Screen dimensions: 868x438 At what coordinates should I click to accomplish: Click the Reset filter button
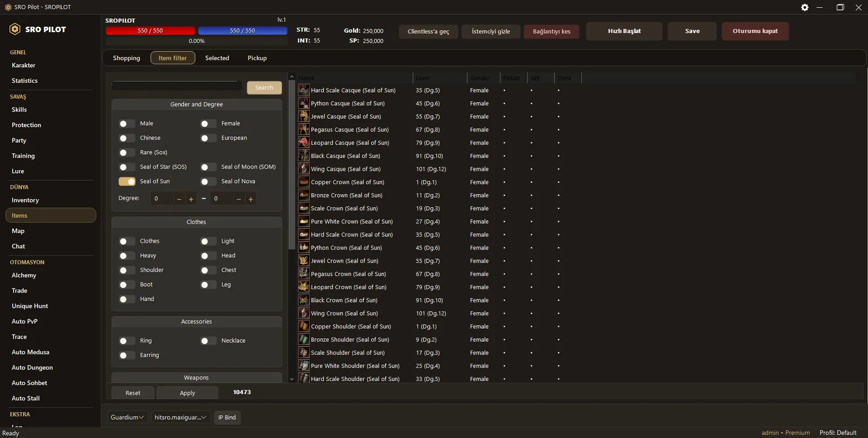133,393
